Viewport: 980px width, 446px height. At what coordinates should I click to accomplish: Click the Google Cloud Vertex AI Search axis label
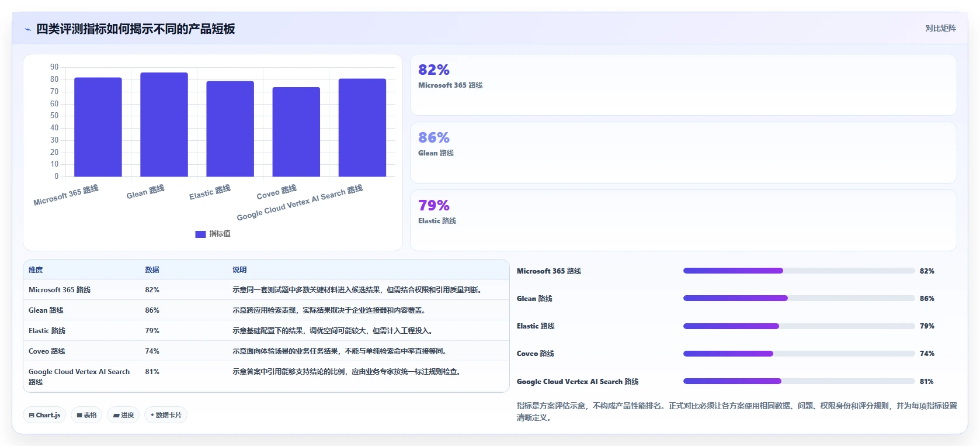tap(300, 203)
